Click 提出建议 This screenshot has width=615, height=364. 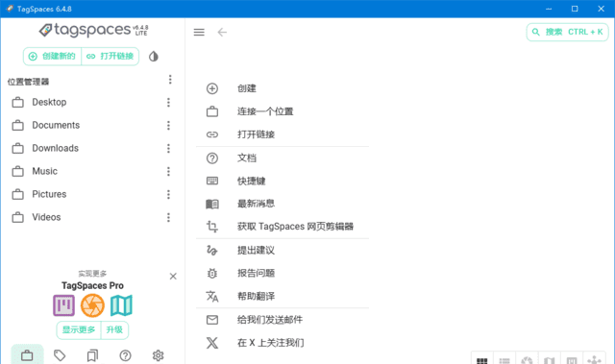283,251
